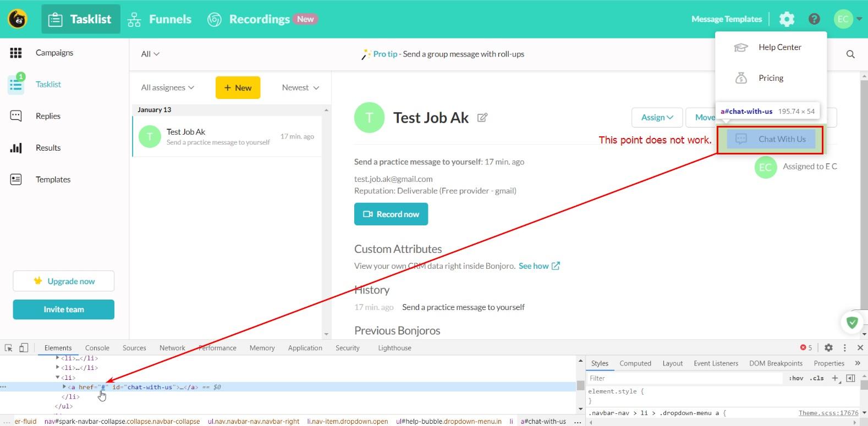This screenshot has height=426, width=868.
Task: Open the EC account avatar menu
Action: point(847,19)
